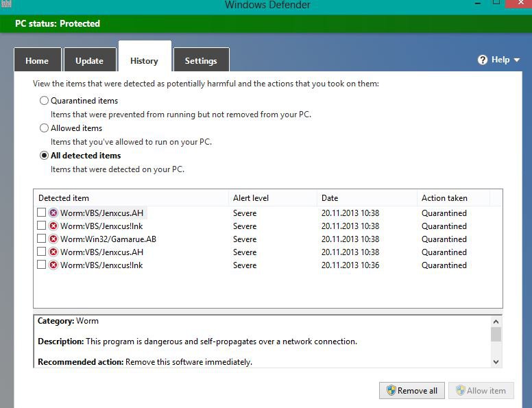
Task: Sort list by Alert level column header
Action: (251, 198)
